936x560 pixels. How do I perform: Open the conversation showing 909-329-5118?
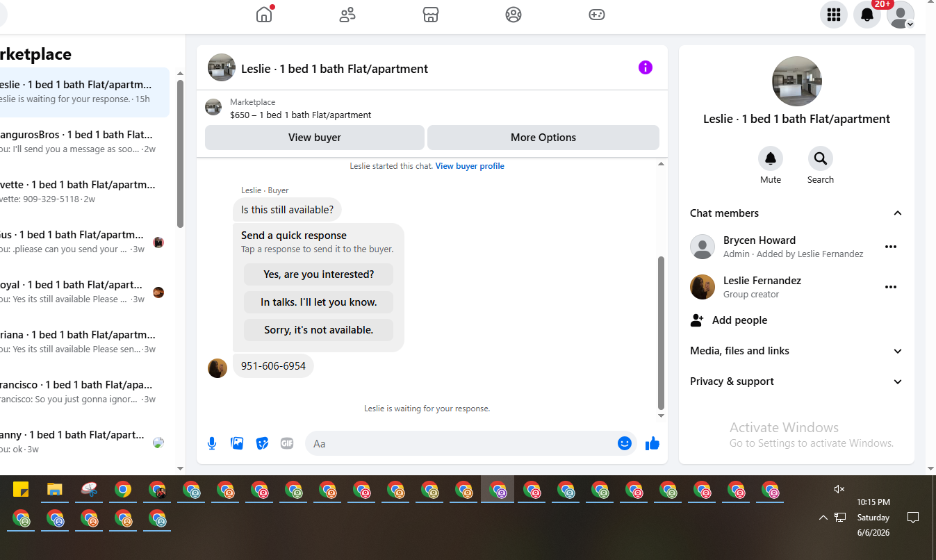tap(85, 192)
